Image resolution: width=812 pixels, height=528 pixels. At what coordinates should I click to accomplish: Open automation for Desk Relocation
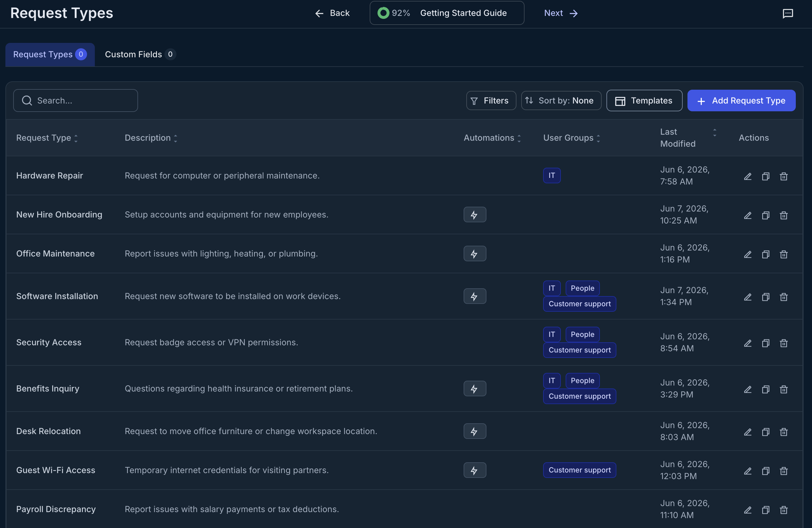(x=475, y=431)
